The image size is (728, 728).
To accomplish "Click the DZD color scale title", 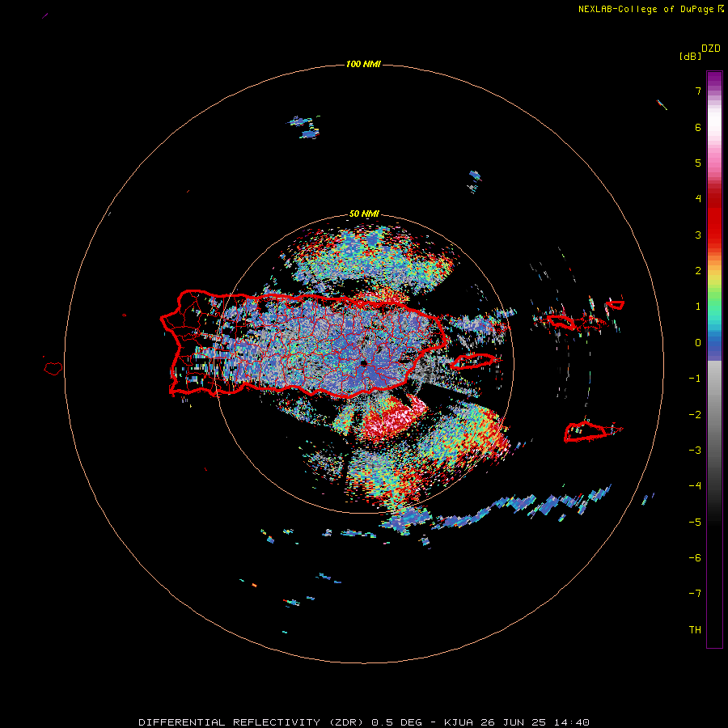I will pyautogui.click(x=711, y=49).
